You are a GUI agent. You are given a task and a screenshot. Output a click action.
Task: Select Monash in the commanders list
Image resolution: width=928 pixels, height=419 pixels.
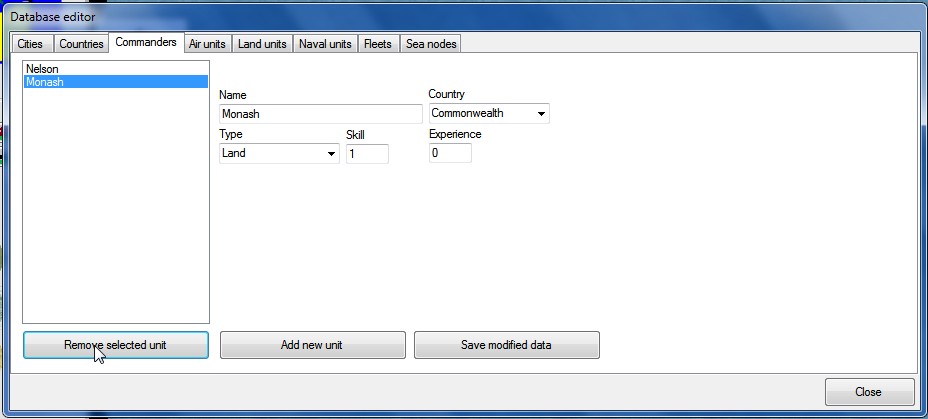(116, 82)
